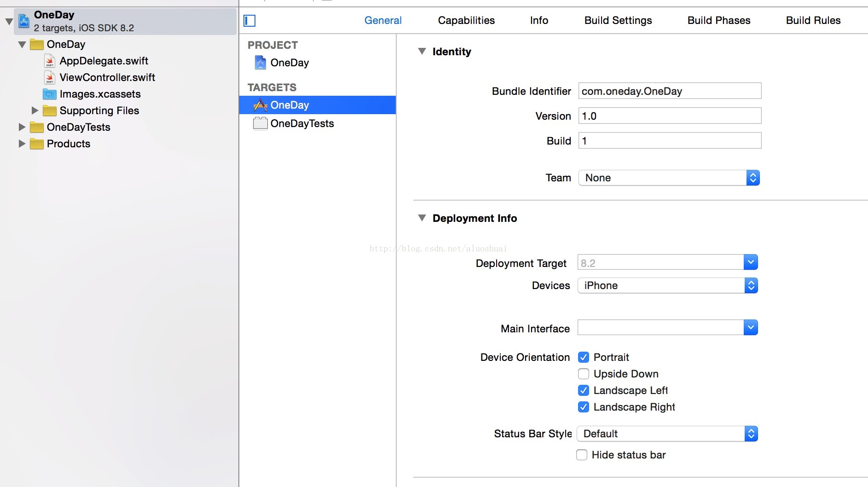Click the OneDay folder icon in navigator

tap(37, 44)
